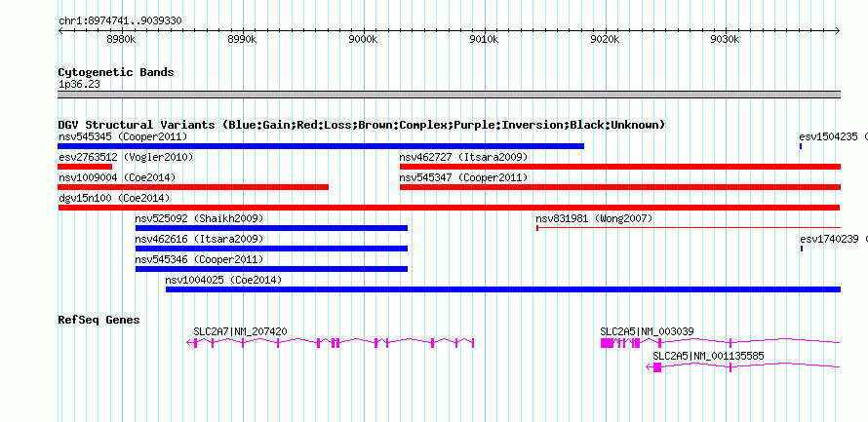
Task: Click the chr1:8974741..9039330 region label
Action: tap(120, 21)
